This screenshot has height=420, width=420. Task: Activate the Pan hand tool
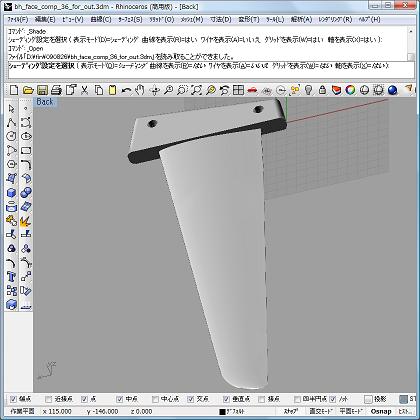point(140,90)
